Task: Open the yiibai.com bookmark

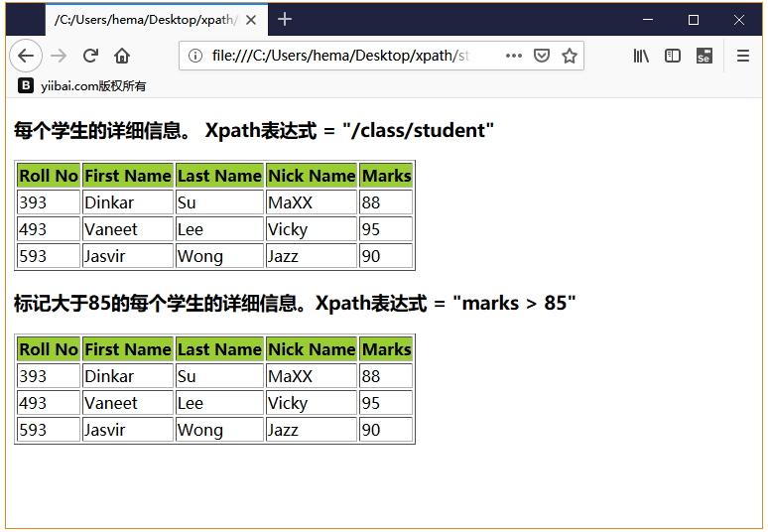Action: click(81, 85)
